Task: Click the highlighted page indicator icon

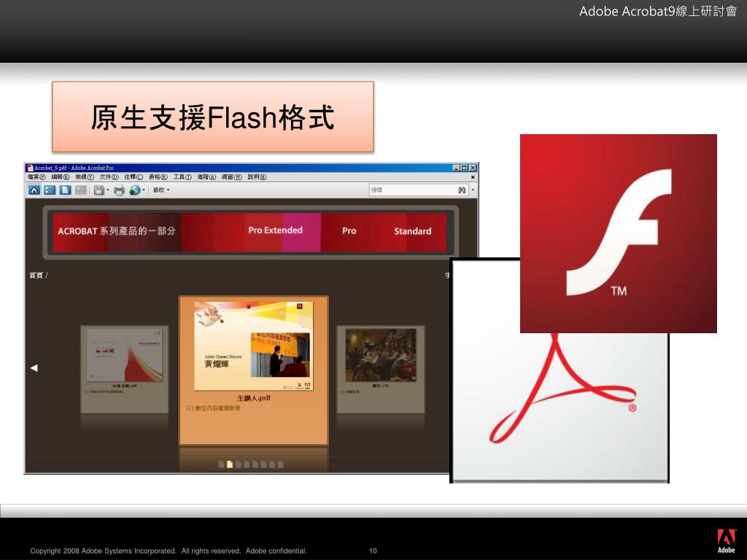Action: (x=230, y=464)
